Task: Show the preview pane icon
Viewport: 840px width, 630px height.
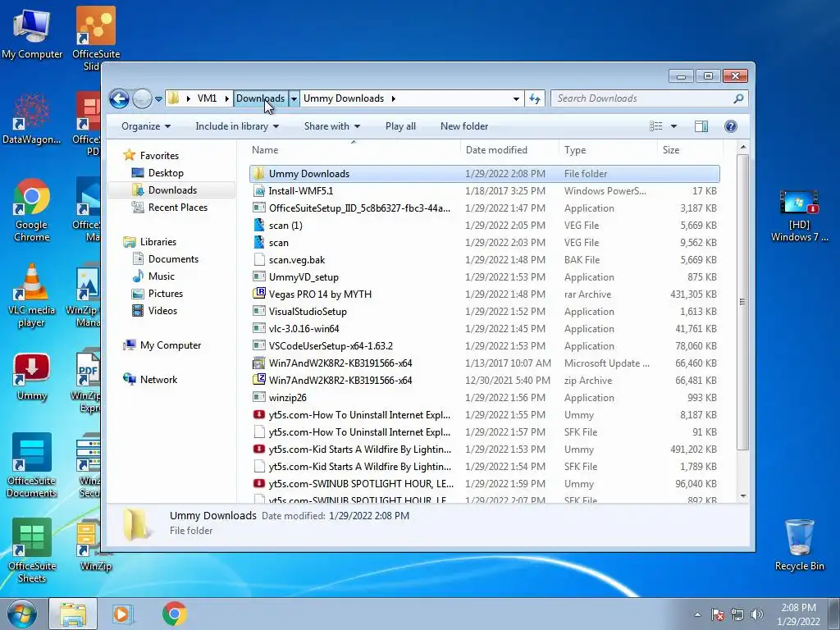Action: point(701,126)
